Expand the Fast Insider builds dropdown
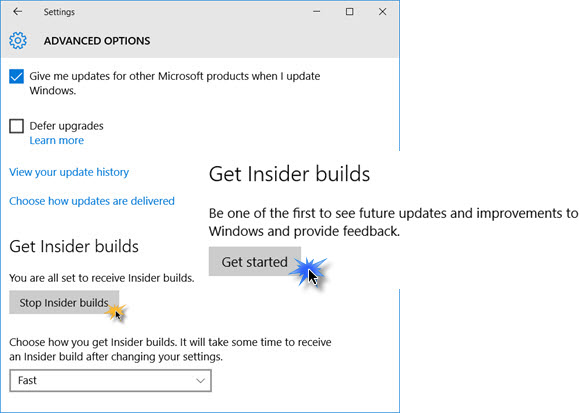 110,380
